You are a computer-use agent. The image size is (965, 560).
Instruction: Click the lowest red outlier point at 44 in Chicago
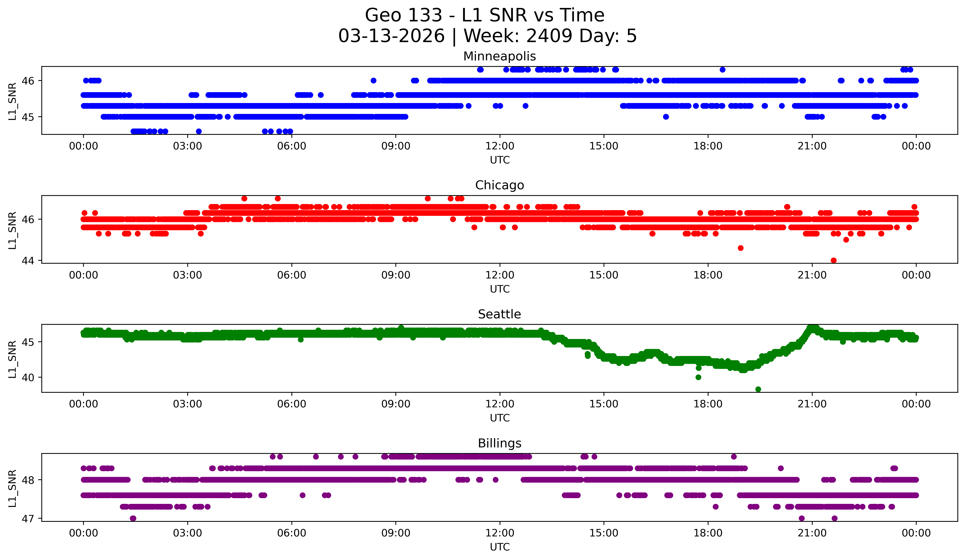[834, 260]
